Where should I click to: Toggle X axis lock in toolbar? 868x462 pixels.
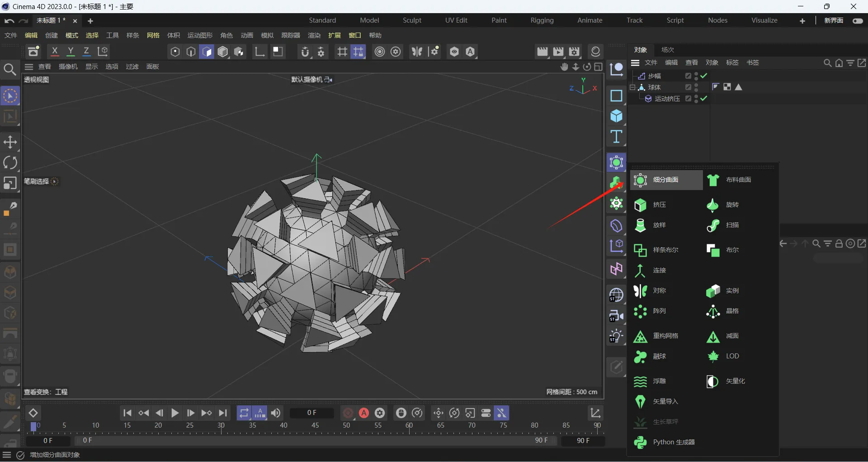tap(55, 52)
